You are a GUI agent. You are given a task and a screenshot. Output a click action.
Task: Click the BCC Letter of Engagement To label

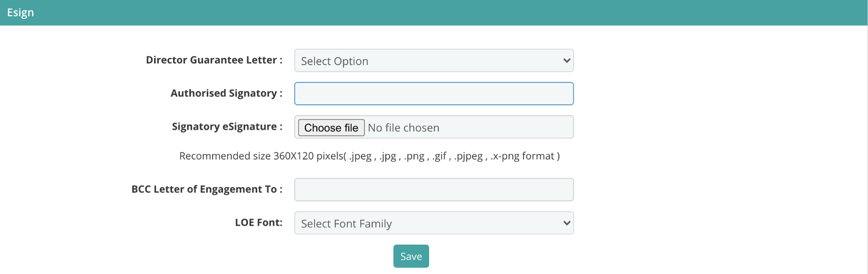[x=207, y=189]
